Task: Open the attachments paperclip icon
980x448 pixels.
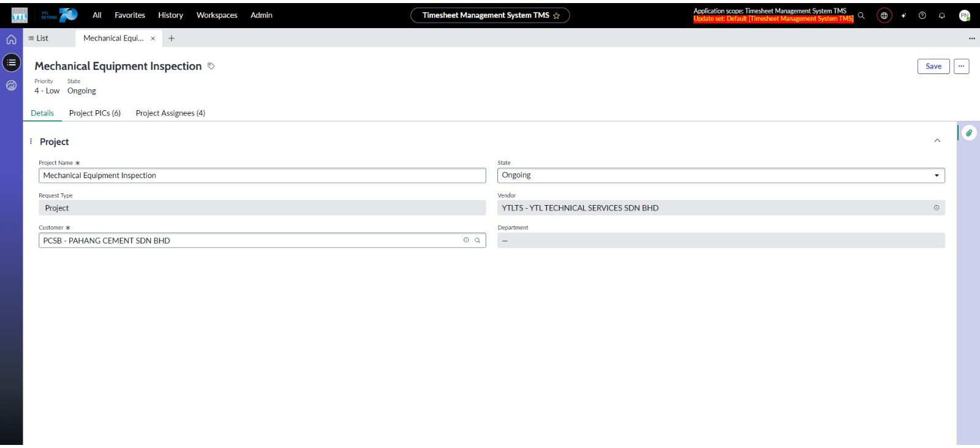Action: point(969,133)
